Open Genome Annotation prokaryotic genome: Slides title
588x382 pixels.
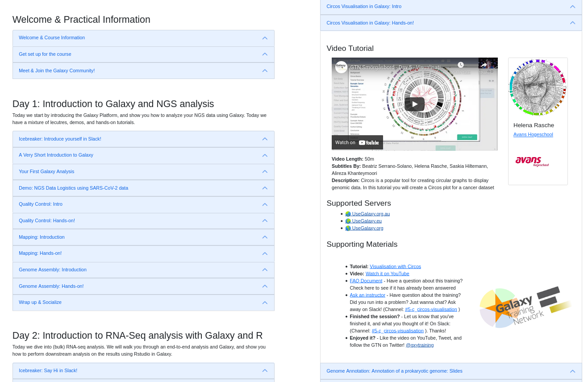pyautogui.click(x=394, y=371)
